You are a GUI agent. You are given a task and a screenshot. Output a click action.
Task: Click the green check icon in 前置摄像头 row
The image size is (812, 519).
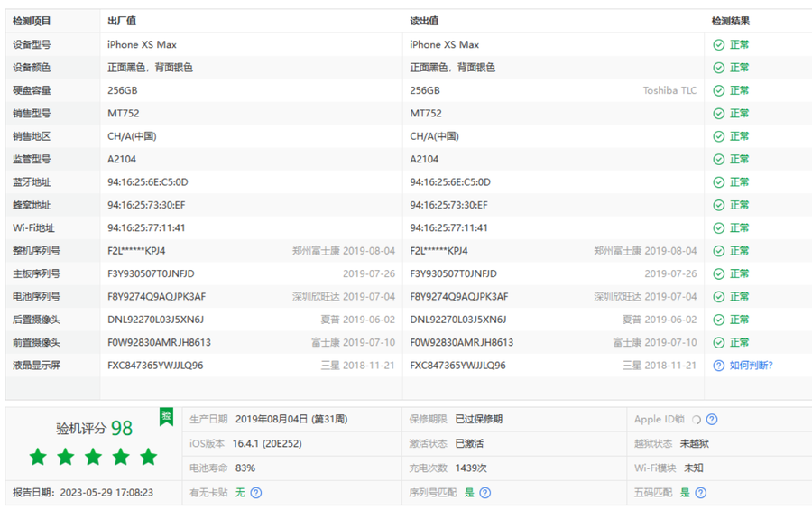(719, 342)
